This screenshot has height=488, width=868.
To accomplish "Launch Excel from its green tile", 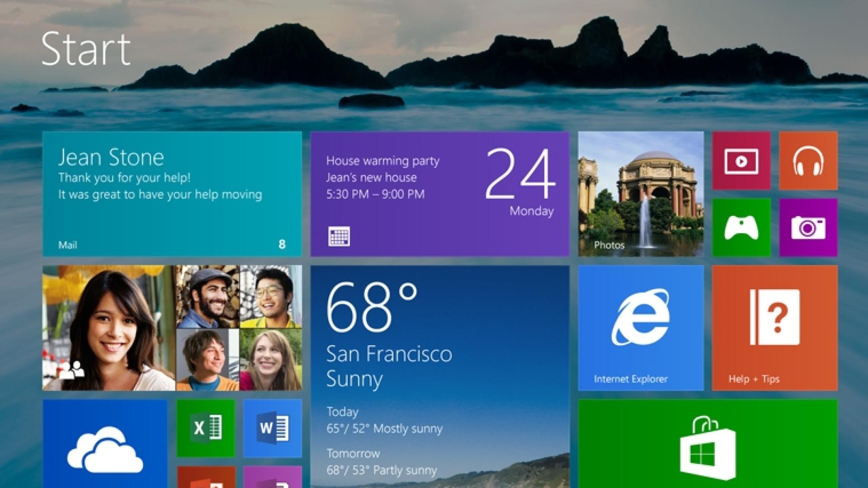I will point(206,427).
